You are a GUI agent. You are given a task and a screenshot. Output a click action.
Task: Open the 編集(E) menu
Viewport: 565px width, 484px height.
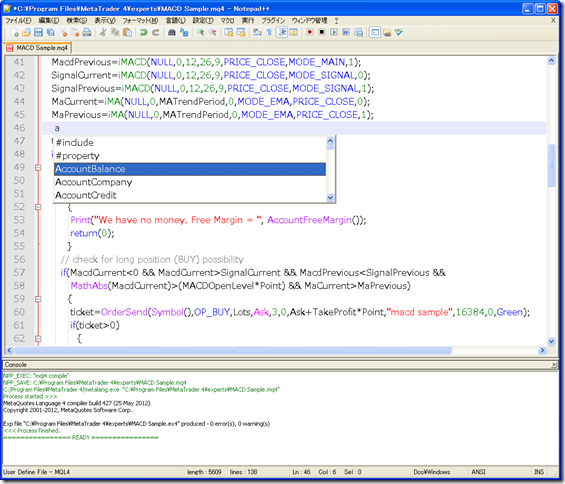pyautogui.click(x=49, y=21)
